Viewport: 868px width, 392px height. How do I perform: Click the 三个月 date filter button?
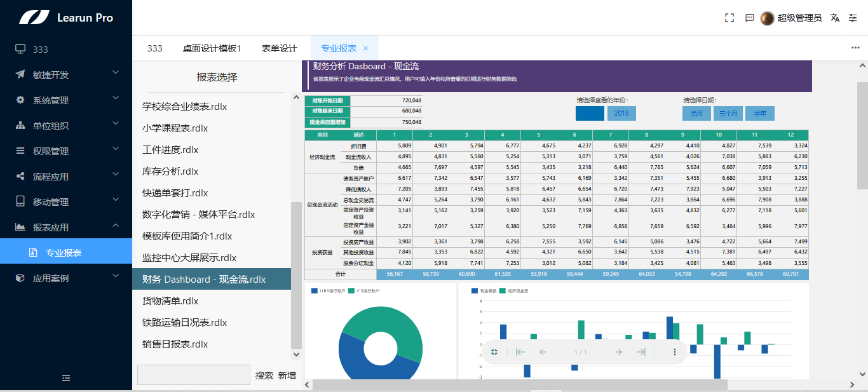728,113
